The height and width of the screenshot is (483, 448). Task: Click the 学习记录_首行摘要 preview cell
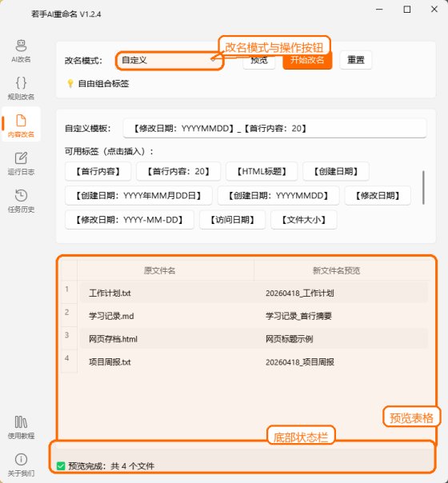click(x=298, y=316)
